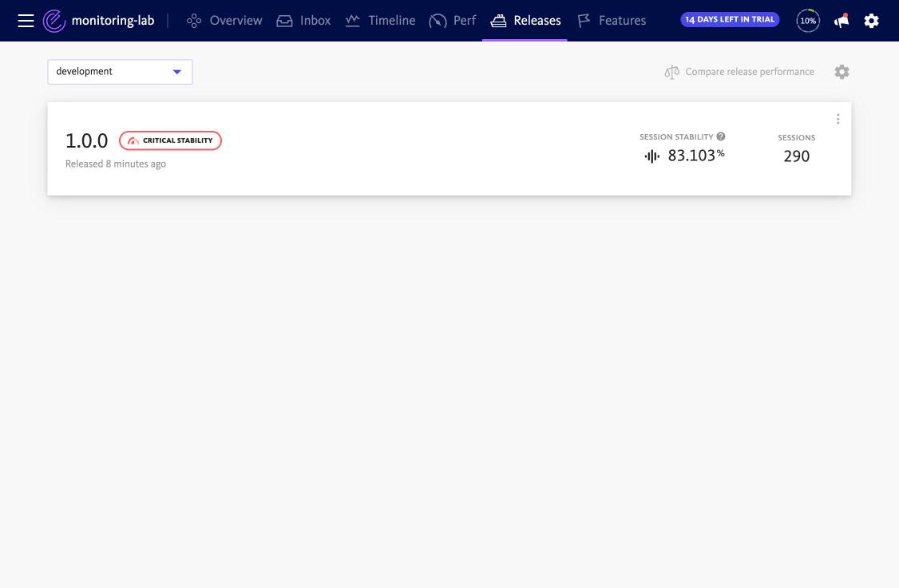The image size is (899, 588).
Task: Open the three-dot menu on release 1.0.0
Action: [x=838, y=119]
